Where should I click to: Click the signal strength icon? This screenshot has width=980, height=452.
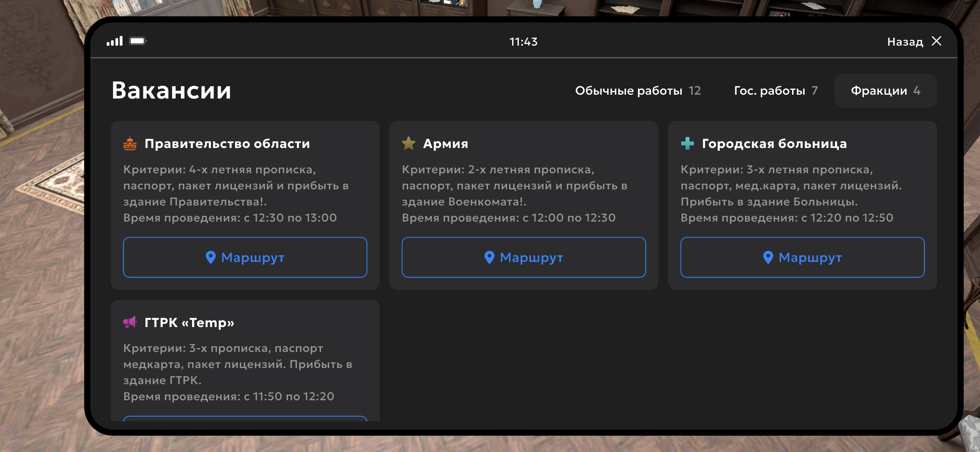point(115,41)
